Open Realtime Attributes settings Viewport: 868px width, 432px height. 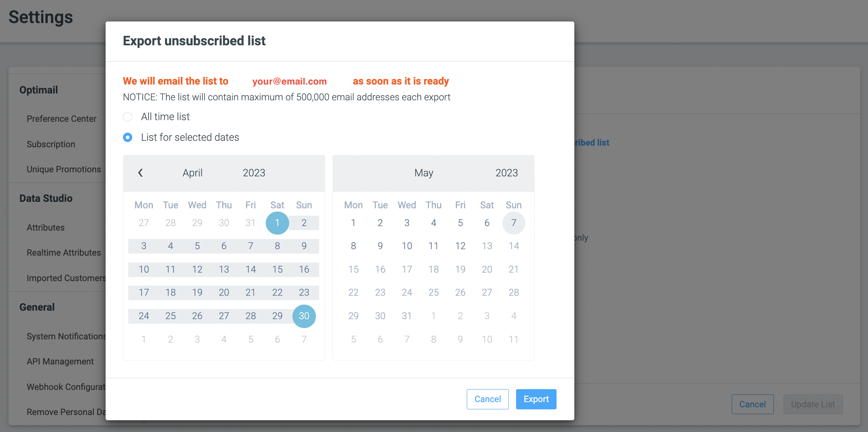(x=64, y=252)
